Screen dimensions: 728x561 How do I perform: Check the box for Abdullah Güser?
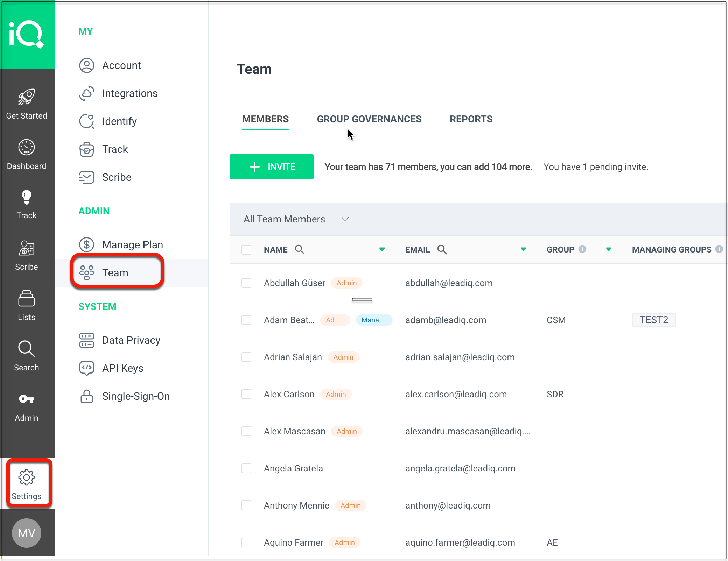pyautogui.click(x=246, y=283)
